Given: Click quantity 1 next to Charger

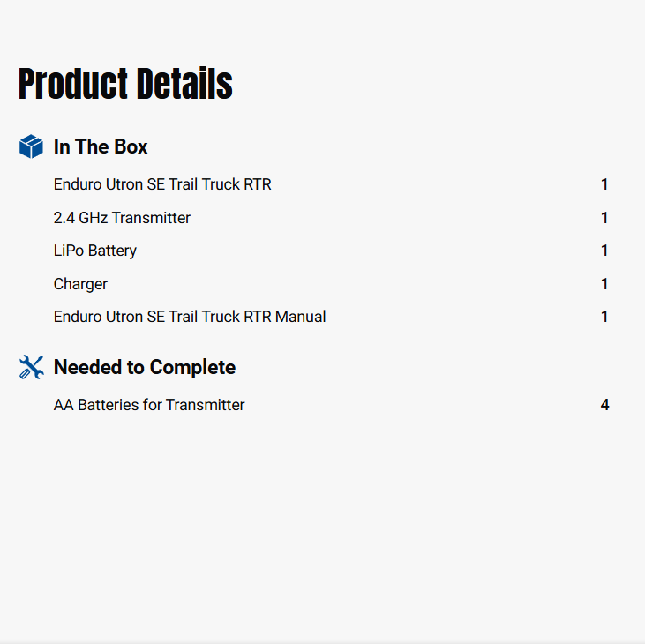Looking at the screenshot, I should pyautogui.click(x=604, y=284).
